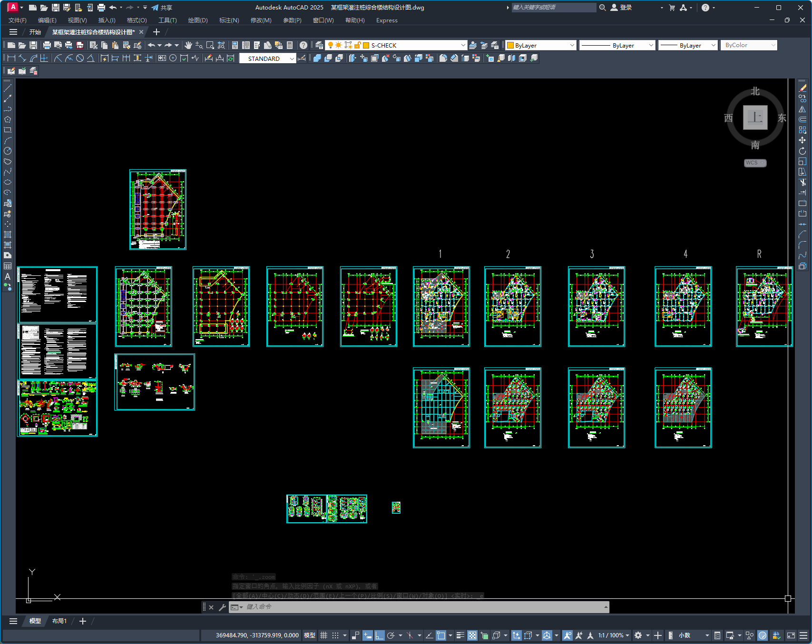Toggle Ortho mode in status bar
812x644 pixels.
(379, 635)
